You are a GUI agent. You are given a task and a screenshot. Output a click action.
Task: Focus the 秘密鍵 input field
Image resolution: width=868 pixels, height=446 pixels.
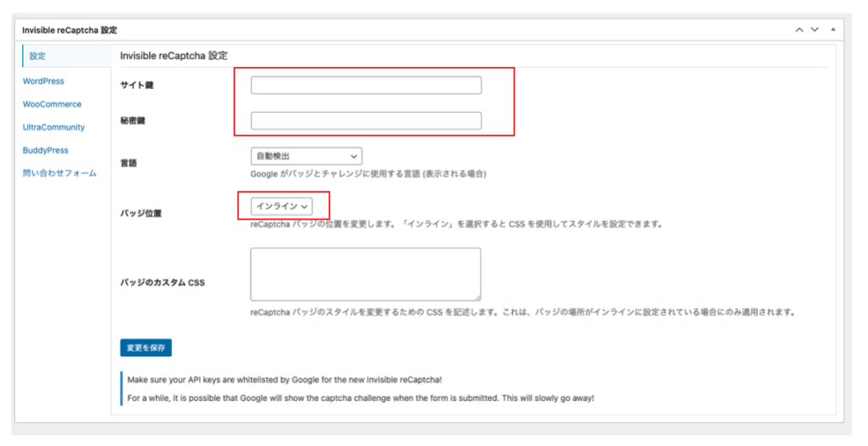point(366,120)
